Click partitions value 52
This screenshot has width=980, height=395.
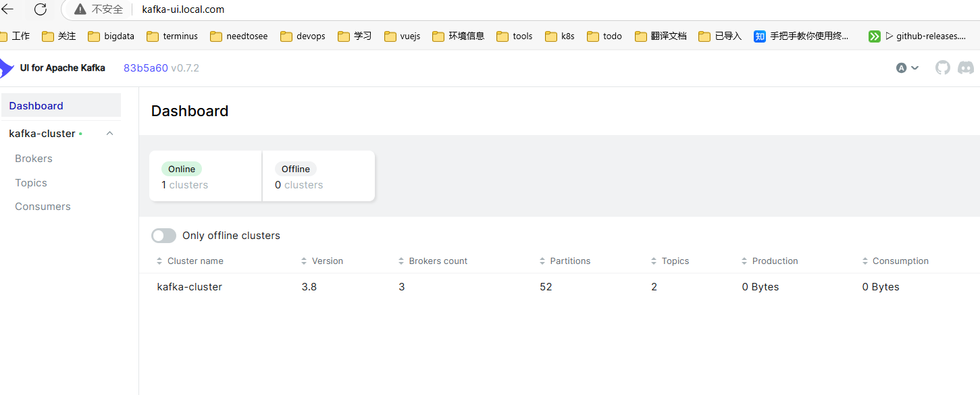(546, 286)
